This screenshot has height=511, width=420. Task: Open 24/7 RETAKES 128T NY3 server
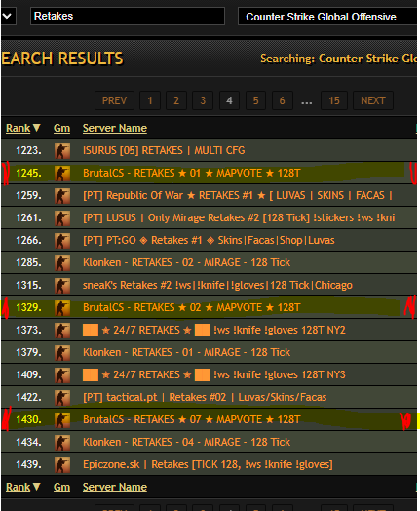click(214, 374)
